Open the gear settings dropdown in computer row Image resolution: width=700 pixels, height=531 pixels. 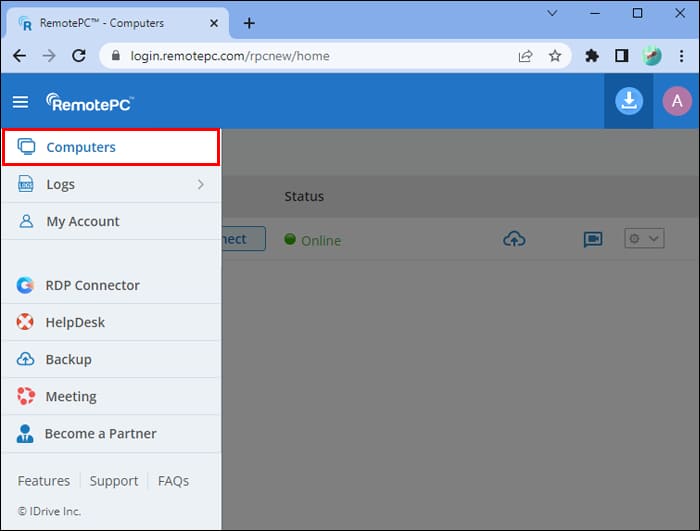644,238
